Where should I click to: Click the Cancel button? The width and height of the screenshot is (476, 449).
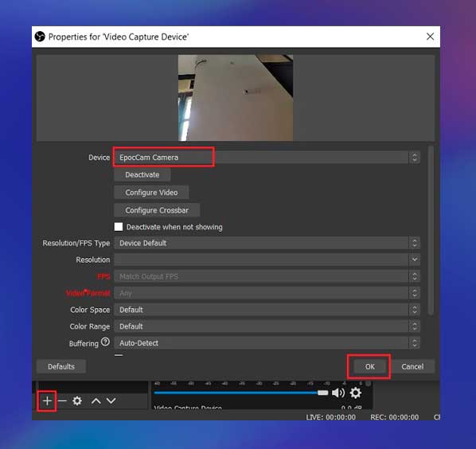pyautogui.click(x=412, y=366)
